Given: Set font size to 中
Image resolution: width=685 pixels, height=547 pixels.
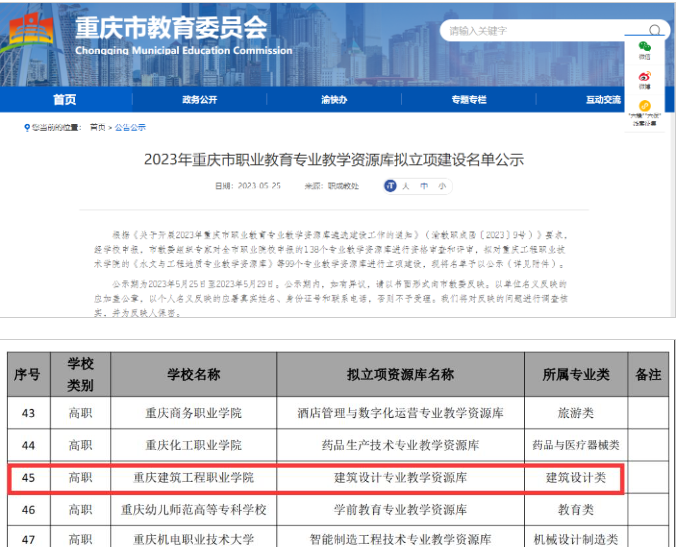Looking at the screenshot, I should tap(424, 186).
